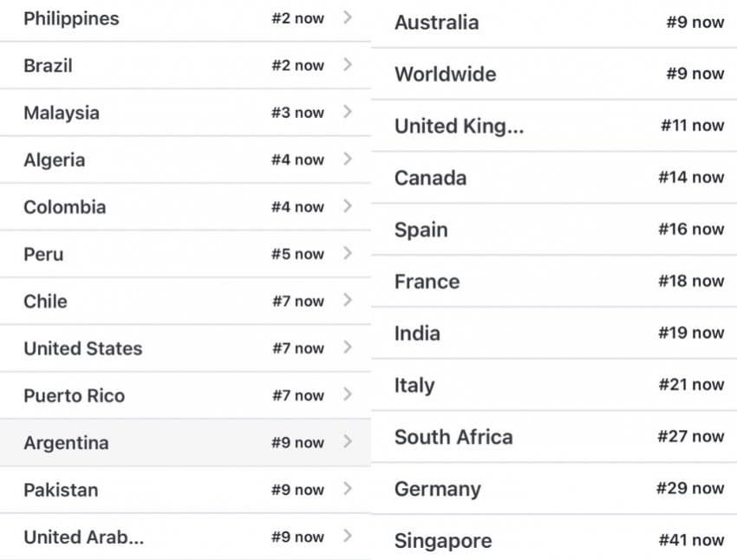The height and width of the screenshot is (560, 737).
Task: Open the South Africa row
Action: (453, 437)
